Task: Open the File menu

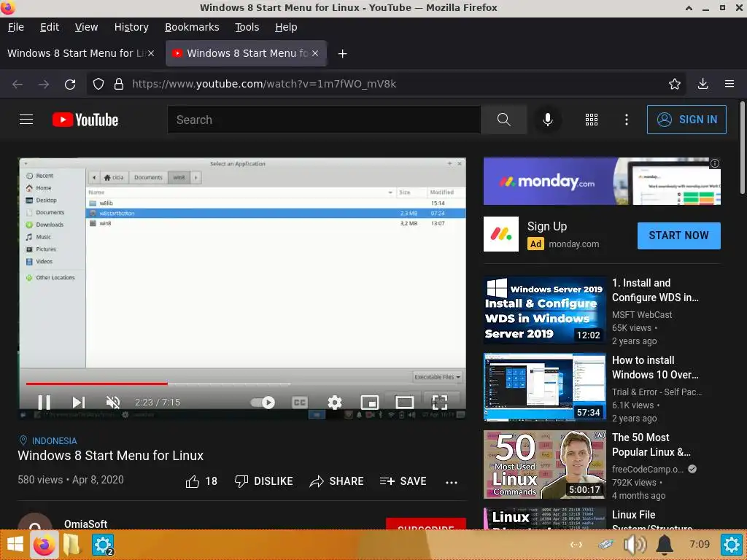Action: 16,27
